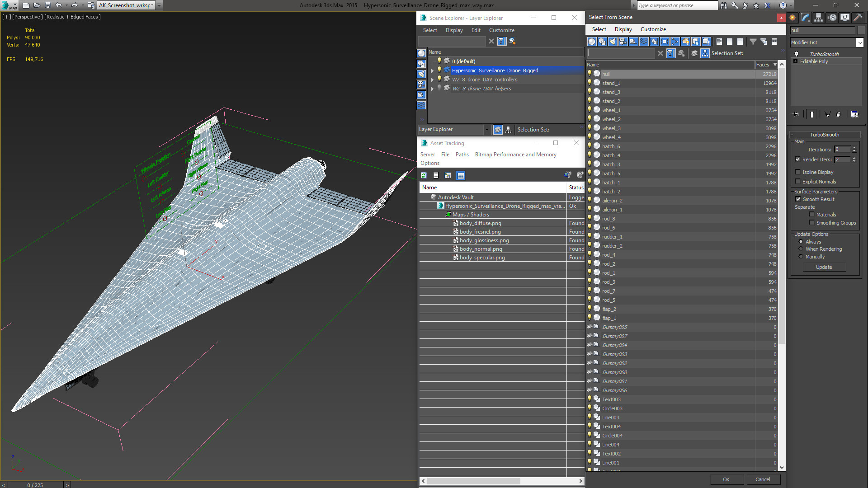Click the Refresh icon in Asset Tracking toolbar

click(424, 175)
